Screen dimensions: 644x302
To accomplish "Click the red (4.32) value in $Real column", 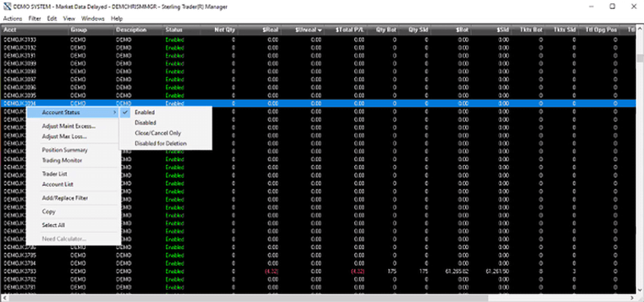I will coord(271,271).
